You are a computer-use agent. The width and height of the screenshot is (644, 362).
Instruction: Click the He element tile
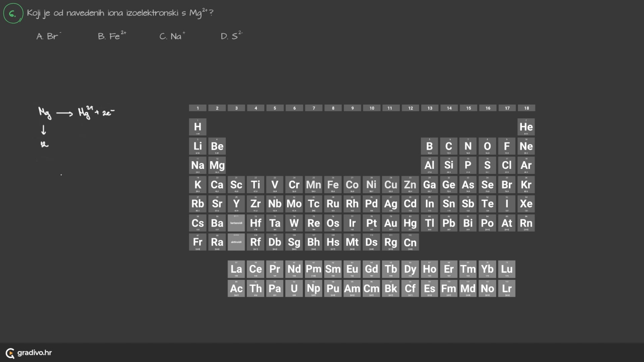[526, 127]
